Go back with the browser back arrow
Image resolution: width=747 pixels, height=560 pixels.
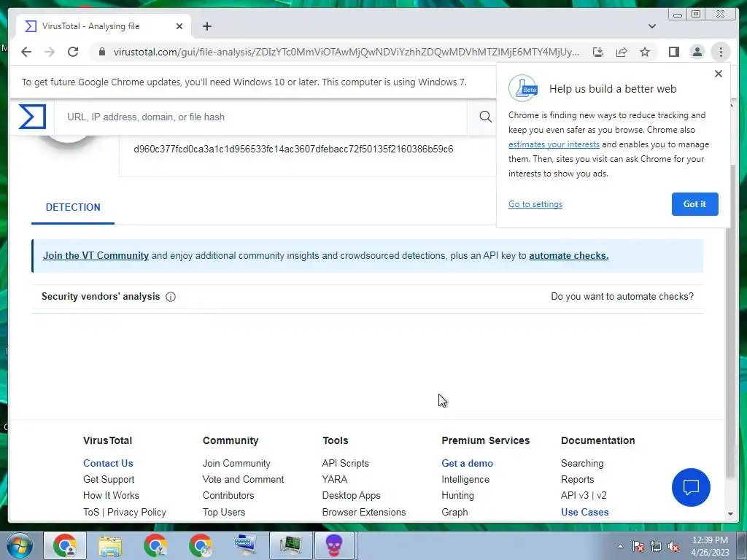(26, 52)
